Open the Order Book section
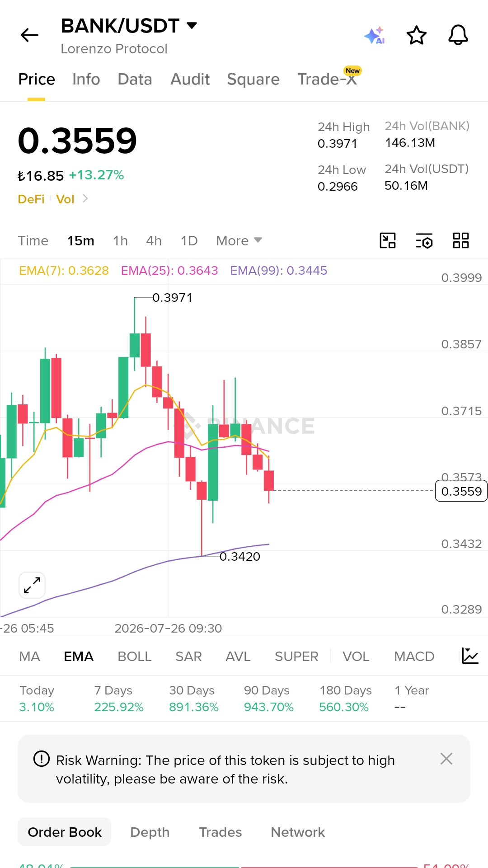Viewport: 488px width, 868px height. tap(65, 832)
